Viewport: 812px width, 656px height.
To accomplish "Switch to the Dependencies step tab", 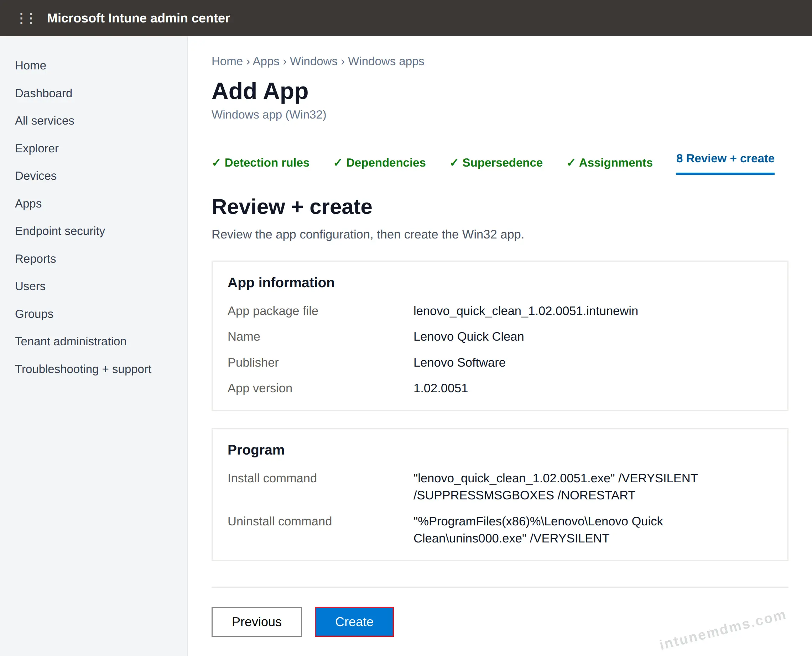I will (380, 163).
